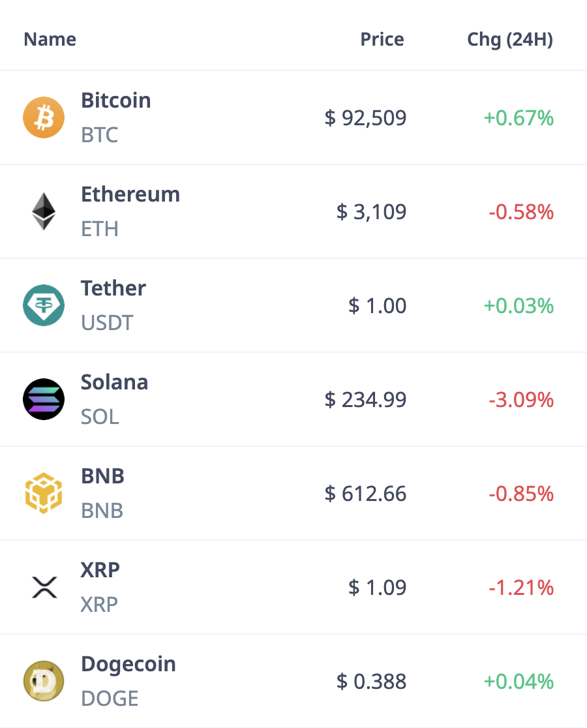
Task: Click the XRP cross-shaped logo icon
Action: (44, 587)
